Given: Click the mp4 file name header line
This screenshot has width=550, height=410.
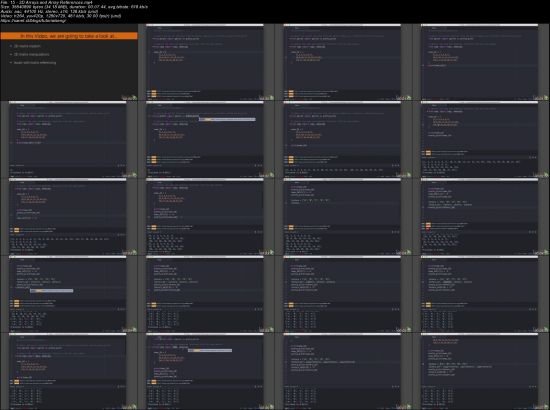Looking at the screenshot, I should (x=46, y=2).
